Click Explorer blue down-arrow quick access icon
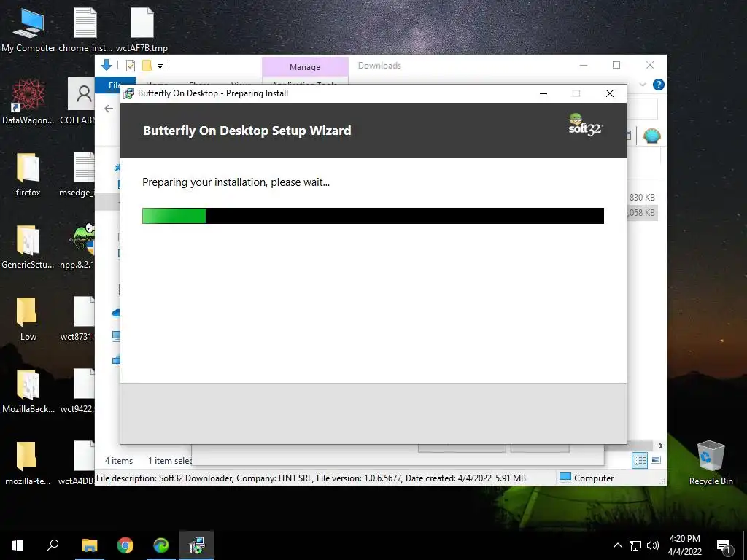This screenshot has height=560, width=747. 107,65
